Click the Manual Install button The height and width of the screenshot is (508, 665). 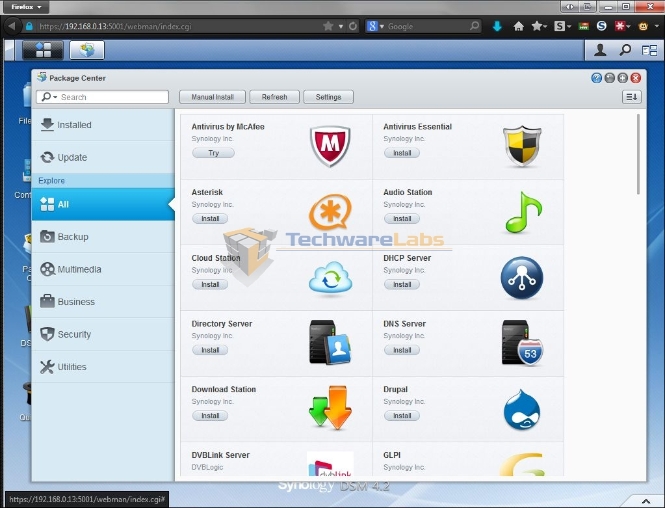point(212,97)
